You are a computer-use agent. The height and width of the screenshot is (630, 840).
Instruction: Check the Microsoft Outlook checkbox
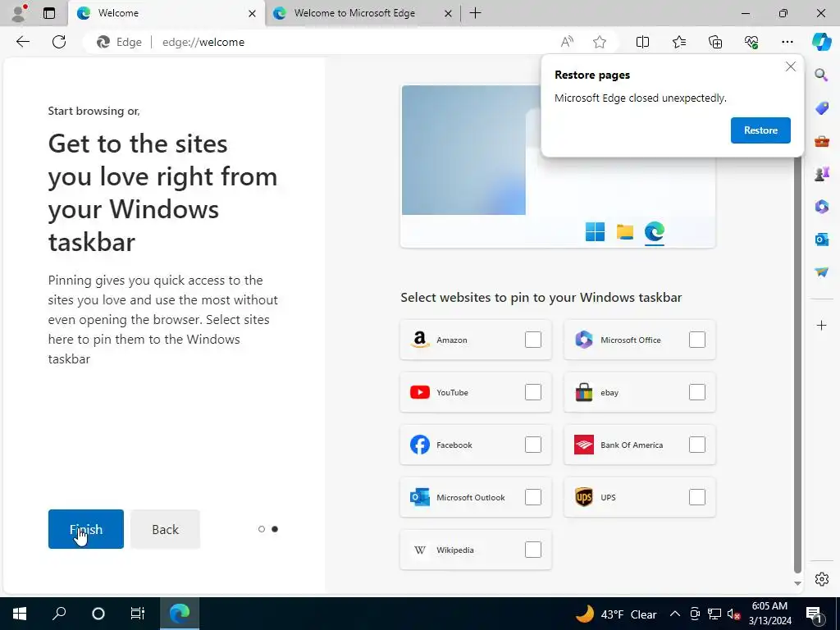tap(533, 497)
